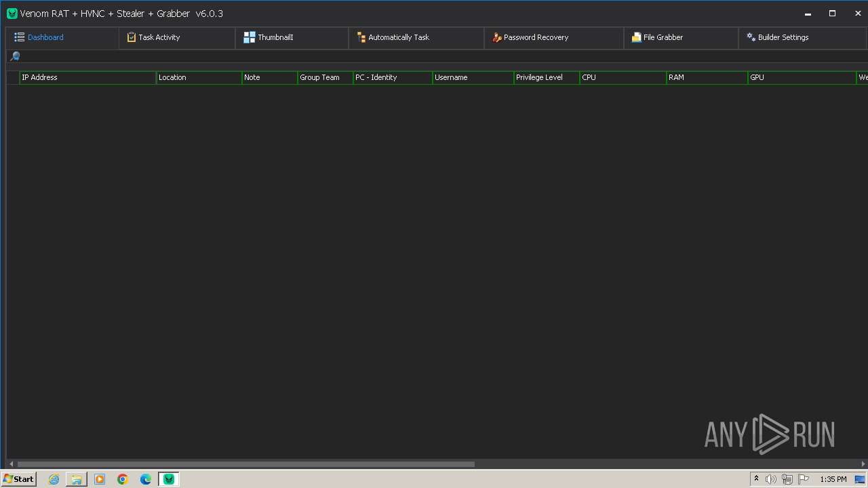868x488 pixels.
Task: Click the horizontal scrollbar thumb
Action: pos(245,464)
